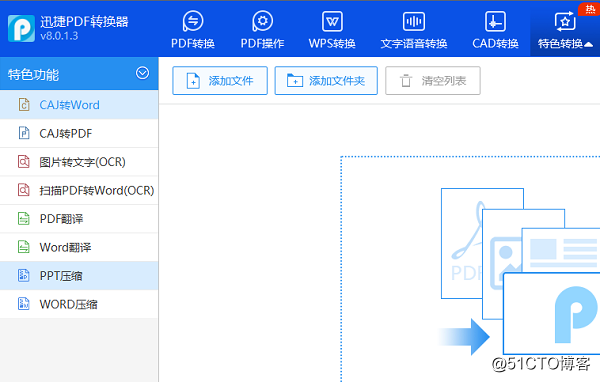Click the v8.0.1.3 version text
Screen dimensions: 600x382
pyautogui.click(x=59, y=36)
